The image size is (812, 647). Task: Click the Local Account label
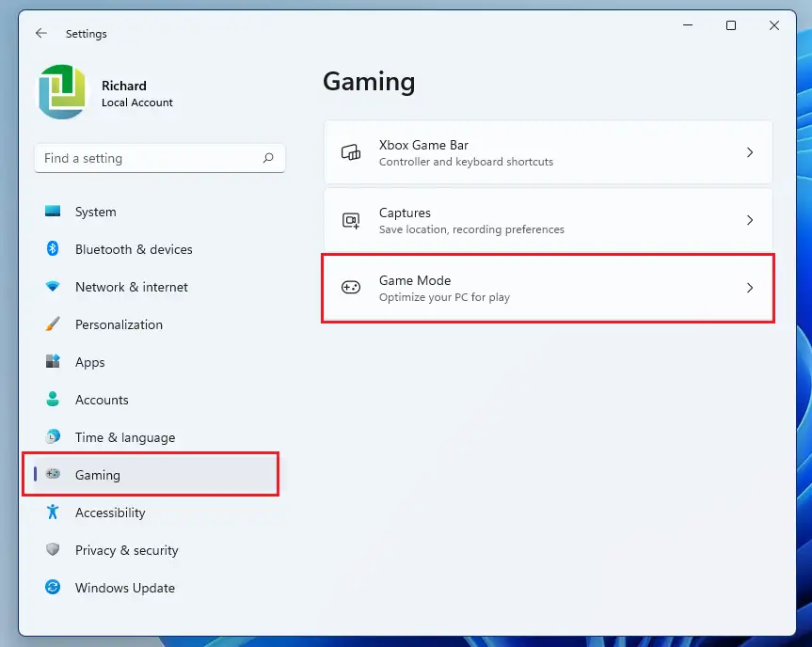[136, 103]
